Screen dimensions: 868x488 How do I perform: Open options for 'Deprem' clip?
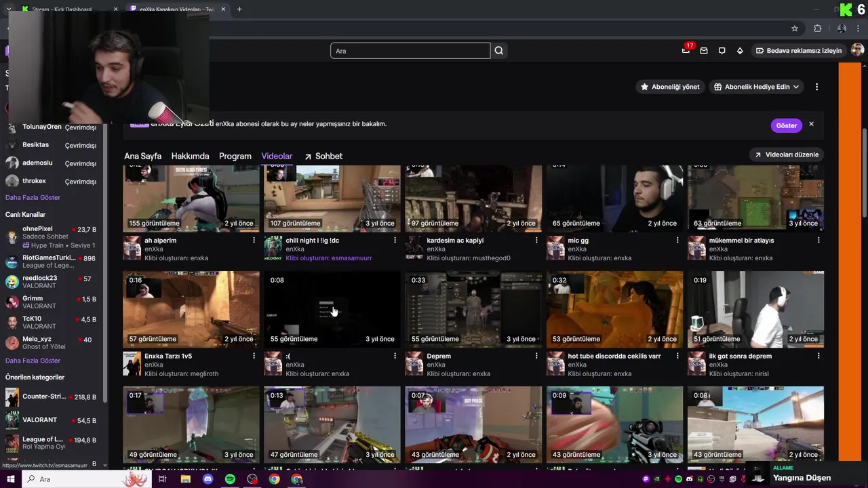(536, 356)
